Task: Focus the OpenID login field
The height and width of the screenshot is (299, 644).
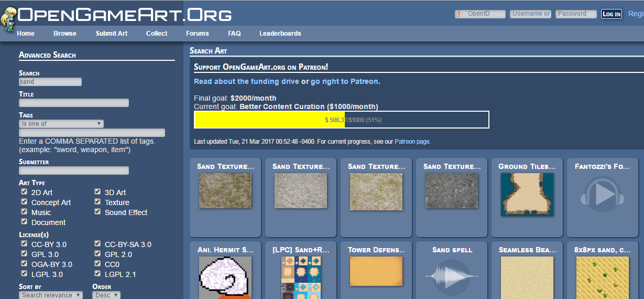Action: 480,14
